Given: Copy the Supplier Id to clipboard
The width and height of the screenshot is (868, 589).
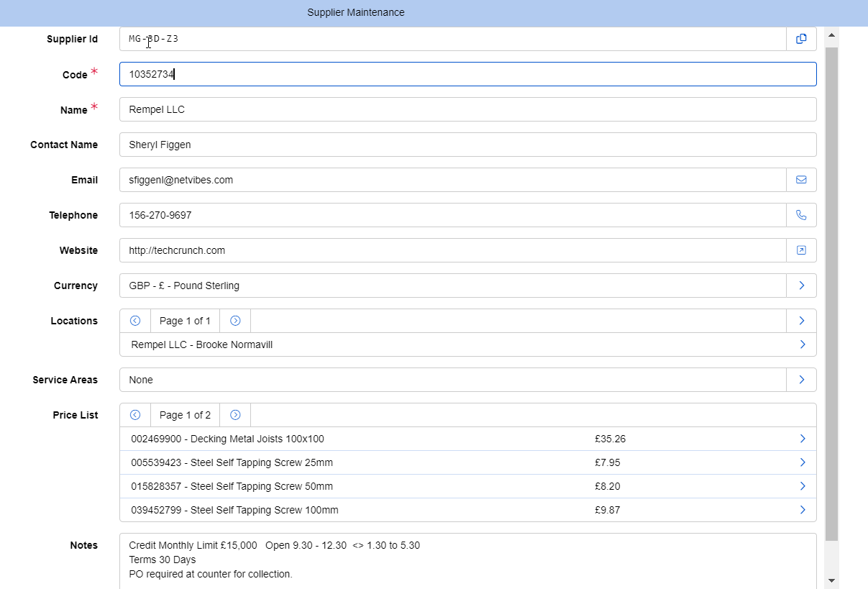Looking at the screenshot, I should point(801,39).
